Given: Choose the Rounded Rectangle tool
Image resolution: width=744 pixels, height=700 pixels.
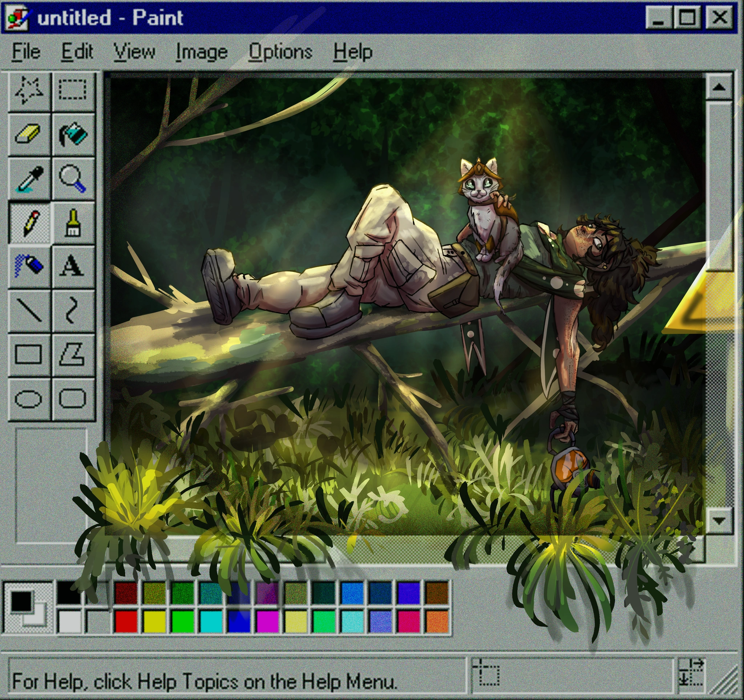Looking at the screenshot, I should (73, 399).
